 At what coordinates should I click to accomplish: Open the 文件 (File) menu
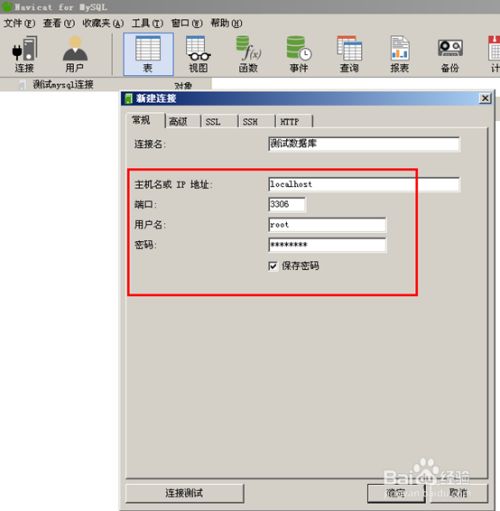point(19,23)
